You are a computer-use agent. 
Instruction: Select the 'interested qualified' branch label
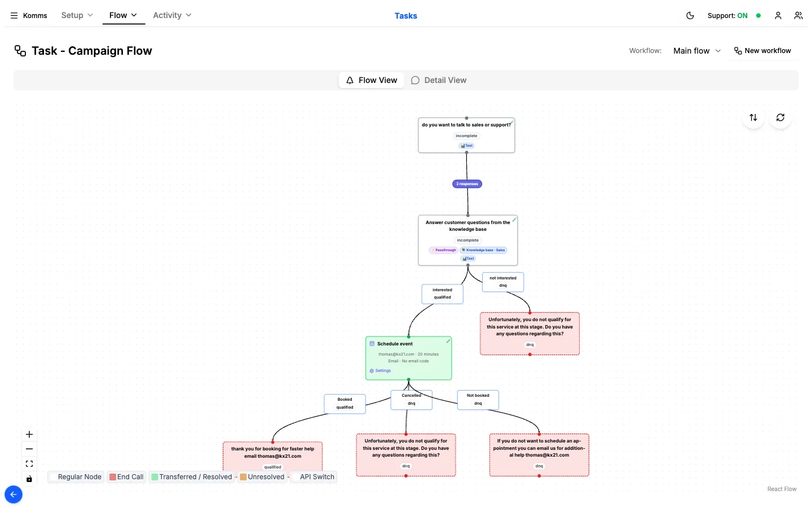click(443, 294)
